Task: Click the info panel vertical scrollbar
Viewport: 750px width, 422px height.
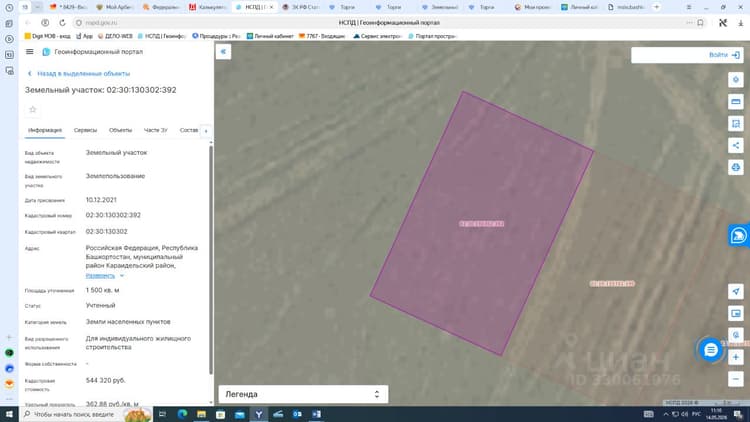Action: (x=211, y=261)
